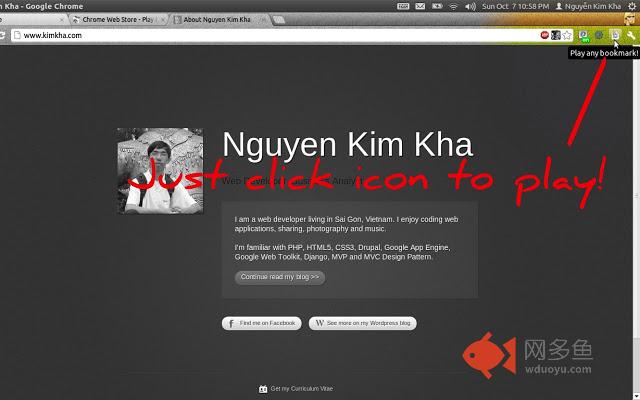Click the AdBlock stop-sign icon in address bar
The image size is (640, 400).
click(x=544, y=35)
